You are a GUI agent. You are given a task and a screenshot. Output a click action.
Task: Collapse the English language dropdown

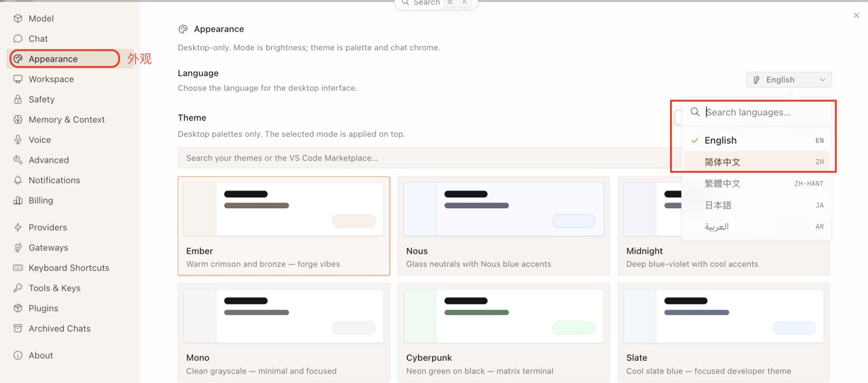click(789, 79)
